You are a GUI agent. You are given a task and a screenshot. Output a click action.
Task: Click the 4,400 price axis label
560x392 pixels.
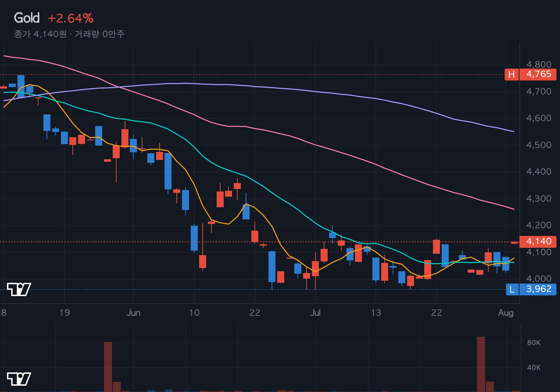coord(539,171)
